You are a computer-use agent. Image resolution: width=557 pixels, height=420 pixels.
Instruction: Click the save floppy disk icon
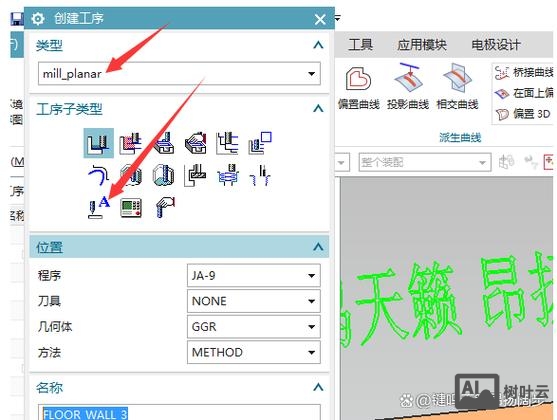(17, 18)
